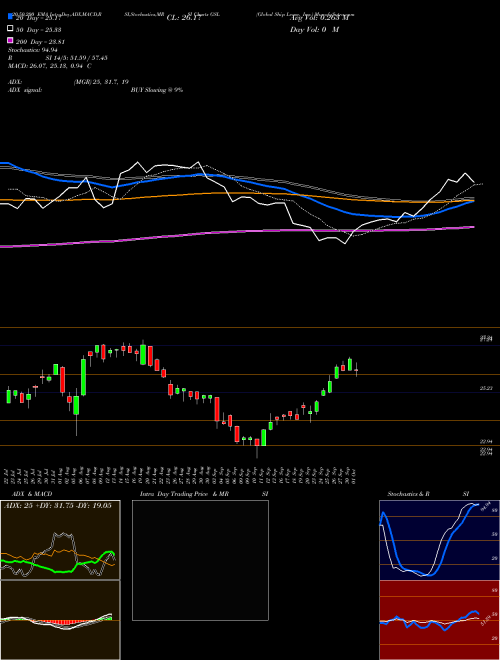Screen dimensions: 500x660
Task: Open the blue Stochastics chart thumbnail
Action: click(x=439, y=540)
